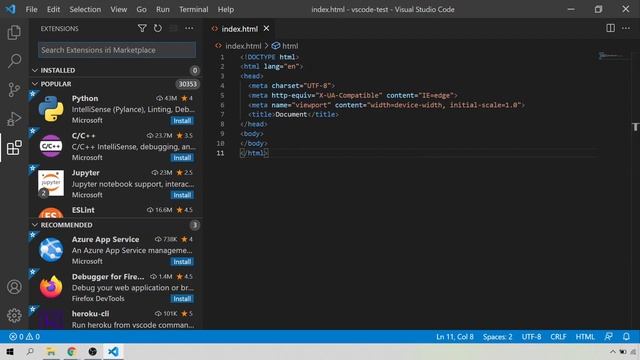Show hidden icons in system tray
This screenshot has width=640, height=360.
click(x=613, y=351)
